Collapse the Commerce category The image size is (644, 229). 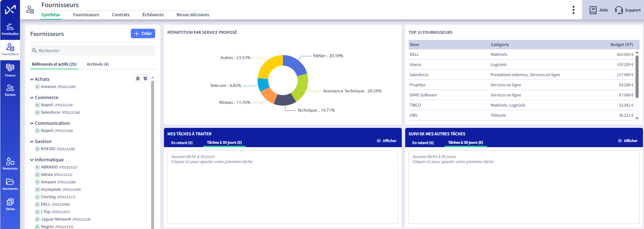32,98
